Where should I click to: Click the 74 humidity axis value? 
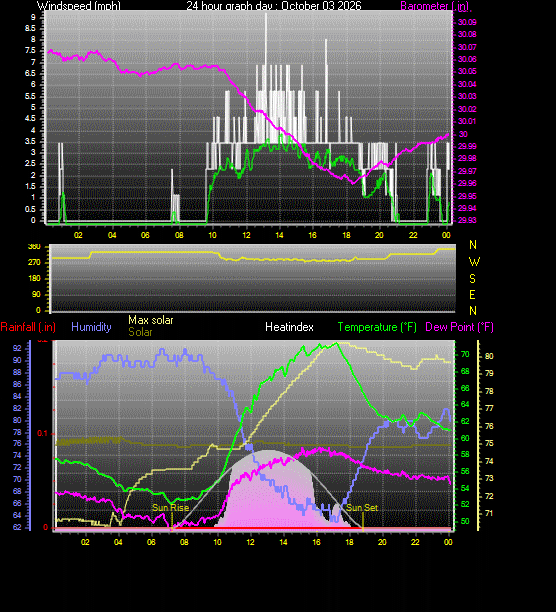17,456
